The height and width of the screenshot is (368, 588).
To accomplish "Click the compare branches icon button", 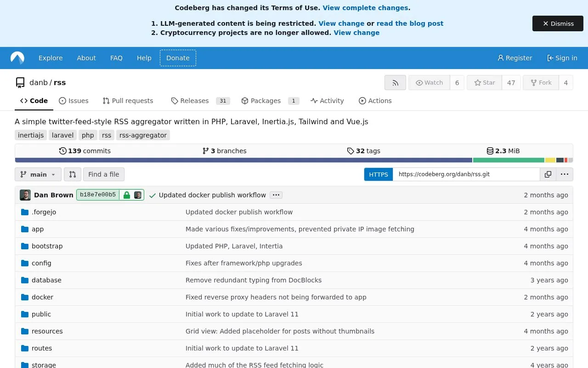I will (x=73, y=174).
